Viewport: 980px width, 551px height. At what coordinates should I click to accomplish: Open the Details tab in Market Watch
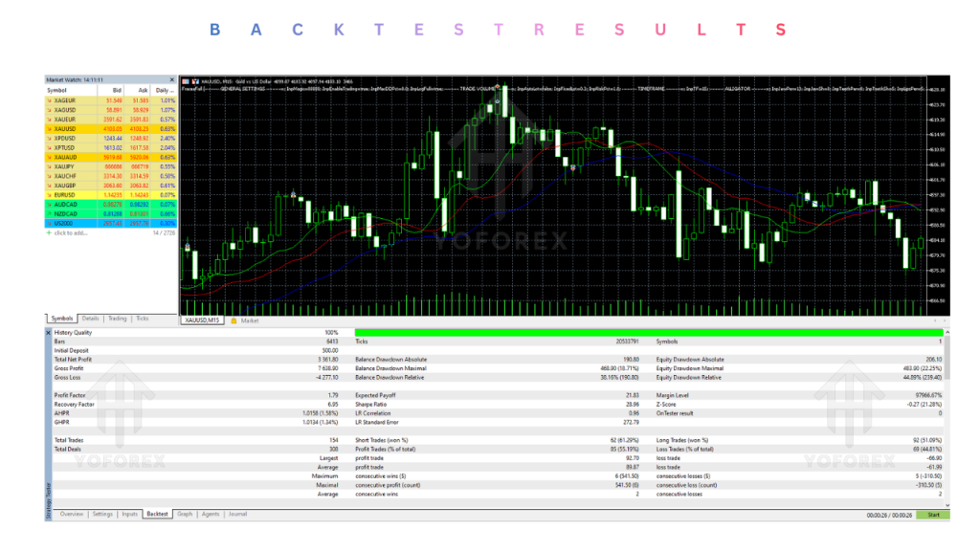point(90,319)
